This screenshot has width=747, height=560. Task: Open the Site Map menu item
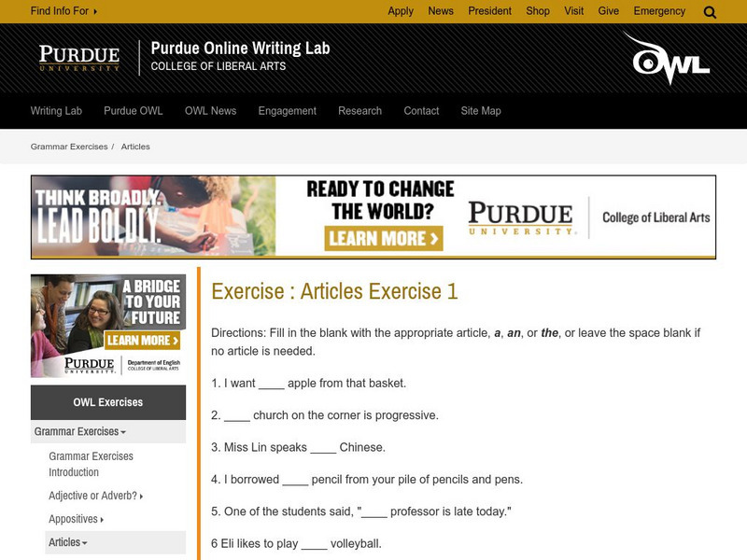point(481,111)
